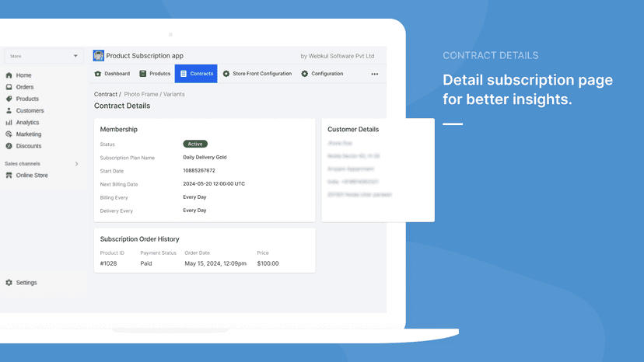Open Analytics in sidebar
Screen dimensions: 644x362
pyautogui.click(x=27, y=122)
